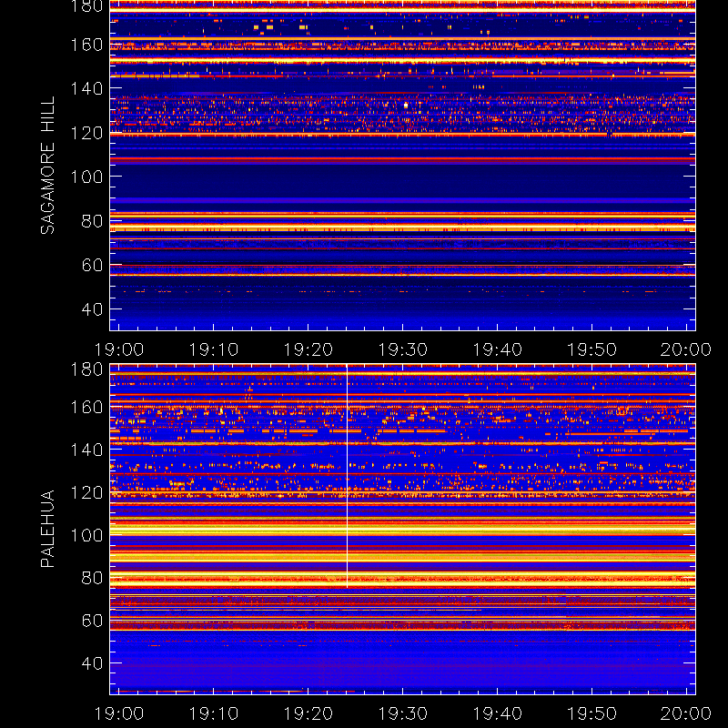Viewport: 728px width, 728px height.
Task: Select the 120 tick label on Sagamore Hill axis
Action: pyautogui.click(x=86, y=133)
